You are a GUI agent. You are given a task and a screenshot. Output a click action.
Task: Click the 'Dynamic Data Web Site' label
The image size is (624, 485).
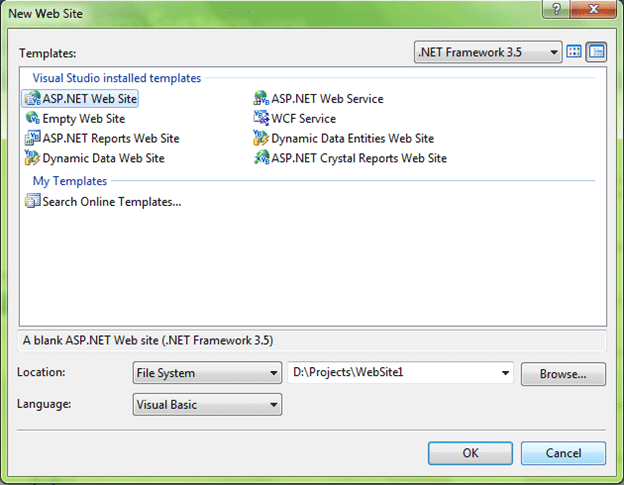click(103, 158)
